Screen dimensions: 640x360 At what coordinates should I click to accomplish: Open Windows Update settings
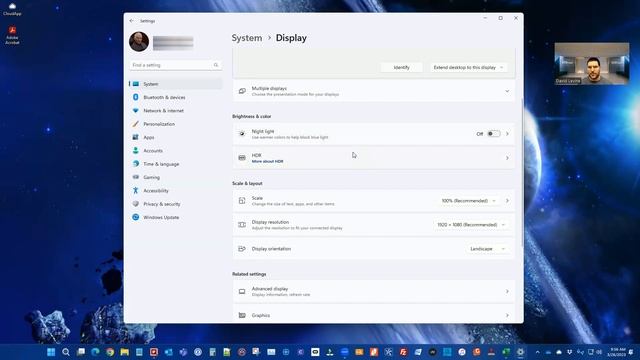[176, 217]
